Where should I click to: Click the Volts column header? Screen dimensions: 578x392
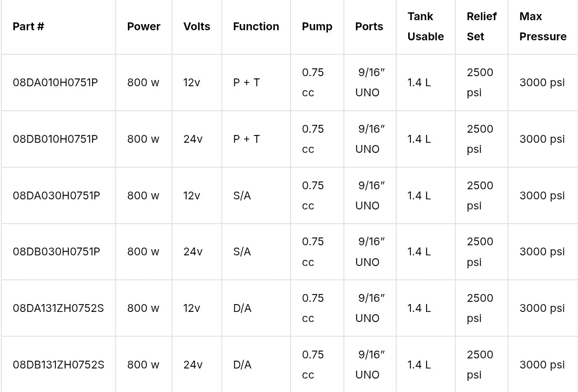point(197,26)
